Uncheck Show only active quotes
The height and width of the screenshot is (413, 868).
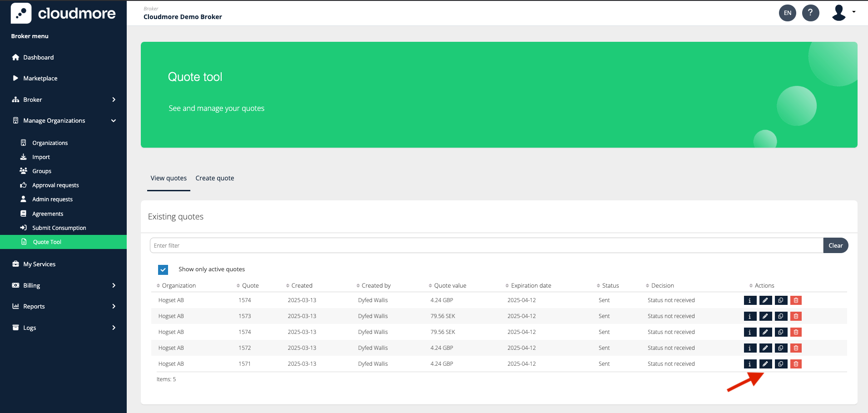point(163,269)
